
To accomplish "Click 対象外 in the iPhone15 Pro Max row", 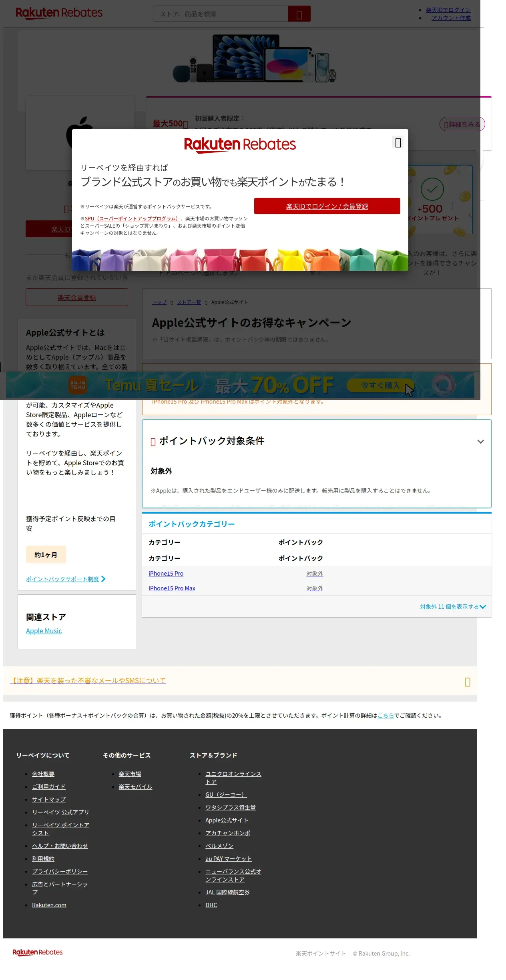I will click(x=315, y=588).
